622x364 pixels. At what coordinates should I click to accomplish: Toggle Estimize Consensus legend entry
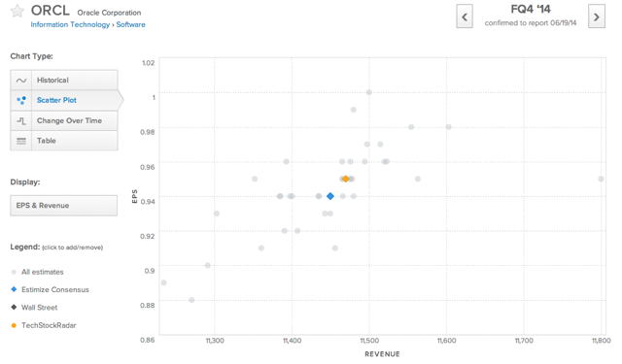(x=50, y=289)
